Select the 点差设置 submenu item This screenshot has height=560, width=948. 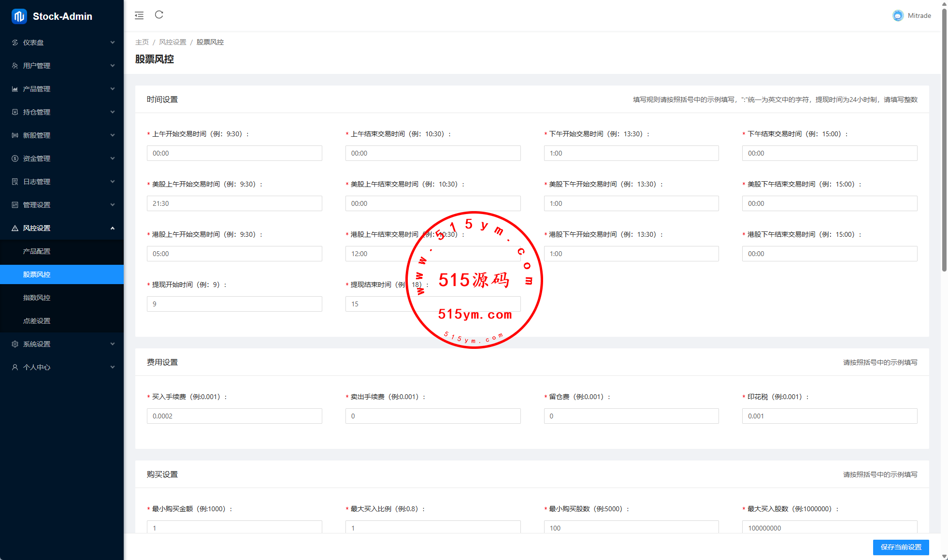(37, 321)
